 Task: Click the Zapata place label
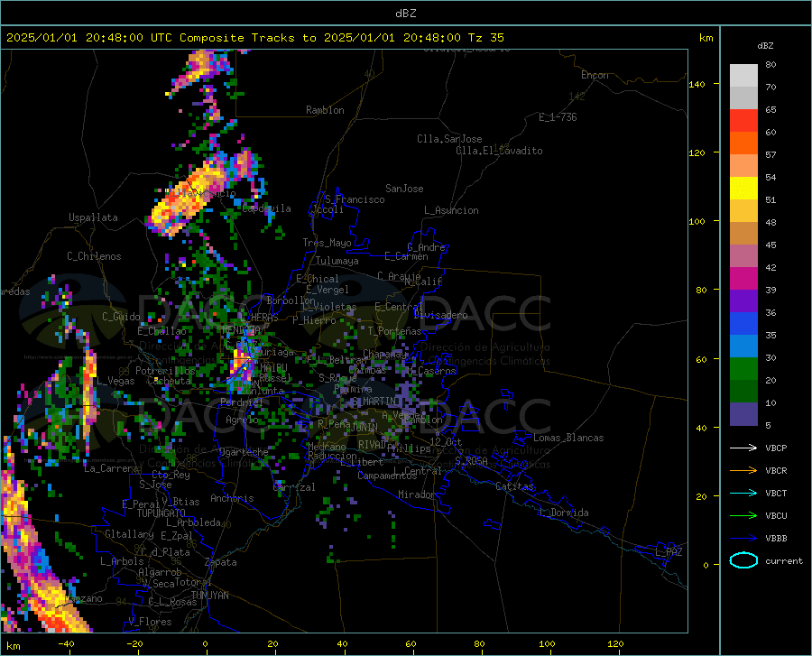point(221,562)
